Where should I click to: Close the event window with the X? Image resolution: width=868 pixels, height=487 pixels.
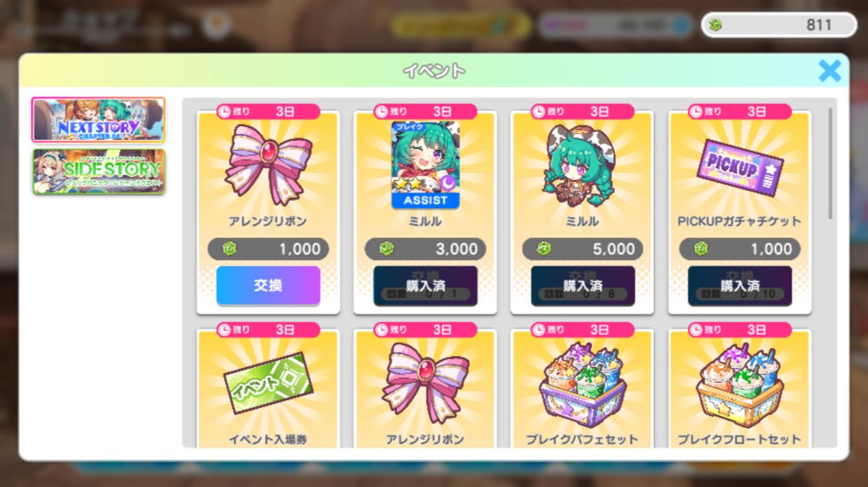pos(830,71)
